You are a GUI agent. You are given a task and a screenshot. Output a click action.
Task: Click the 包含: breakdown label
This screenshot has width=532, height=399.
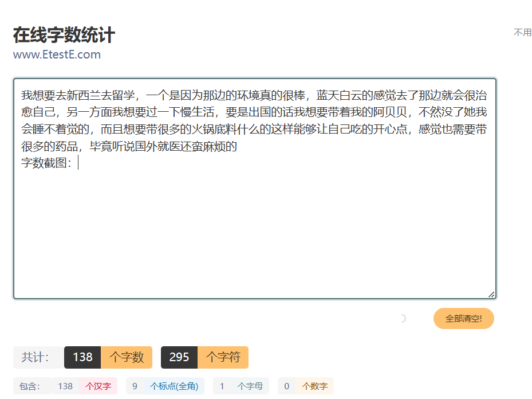(30, 386)
